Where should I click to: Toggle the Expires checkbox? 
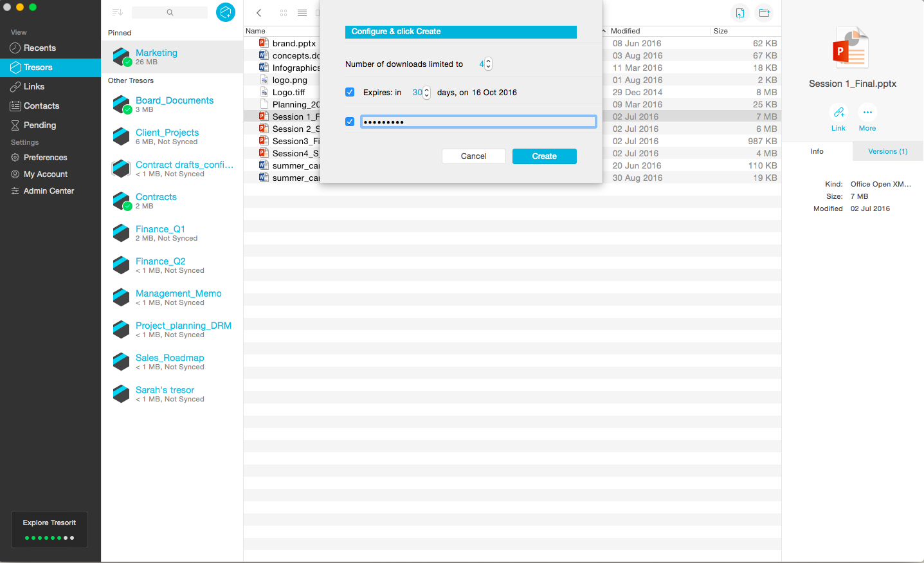pyautogui.click(x=350, y=92)
